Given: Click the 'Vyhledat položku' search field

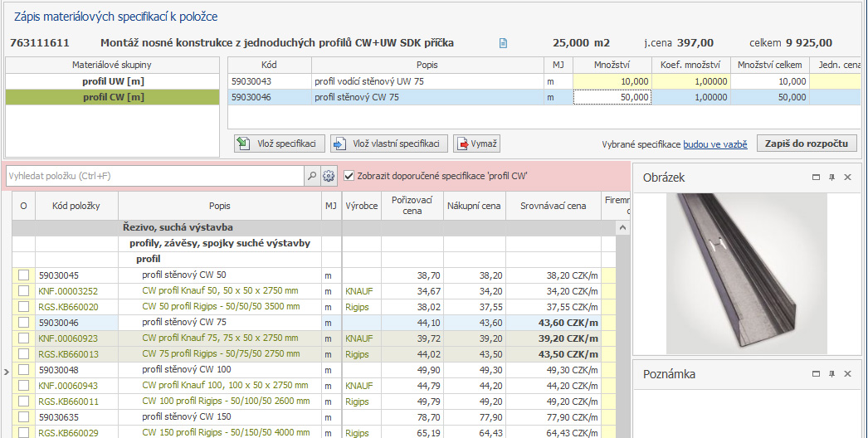Looking at the screenshot, I should tap(154, 176).
